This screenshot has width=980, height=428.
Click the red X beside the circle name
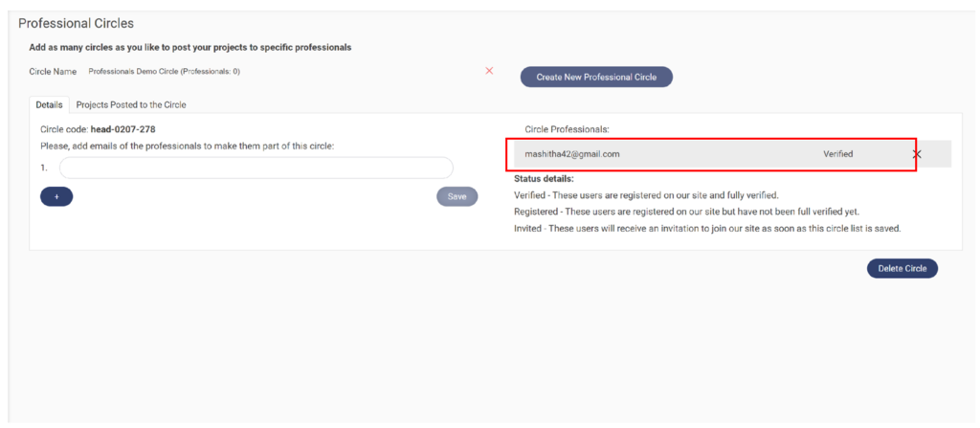[x=489, y=71]
